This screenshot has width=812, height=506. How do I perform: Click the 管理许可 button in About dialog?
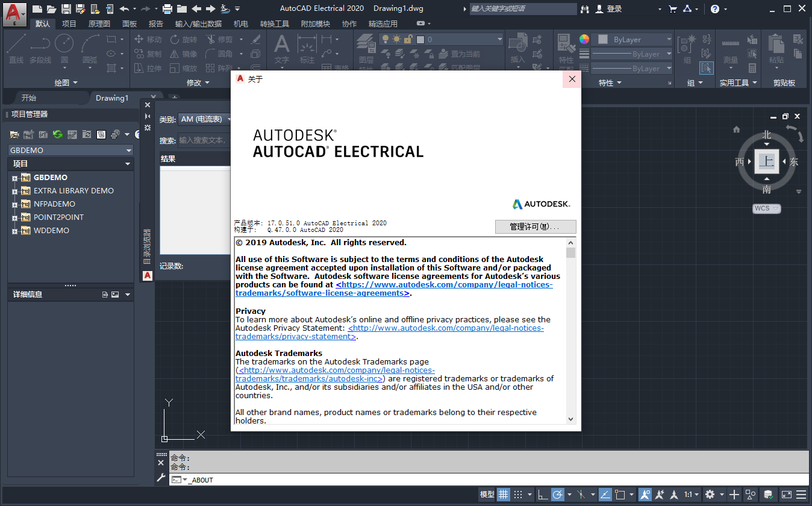pos(535,226)
